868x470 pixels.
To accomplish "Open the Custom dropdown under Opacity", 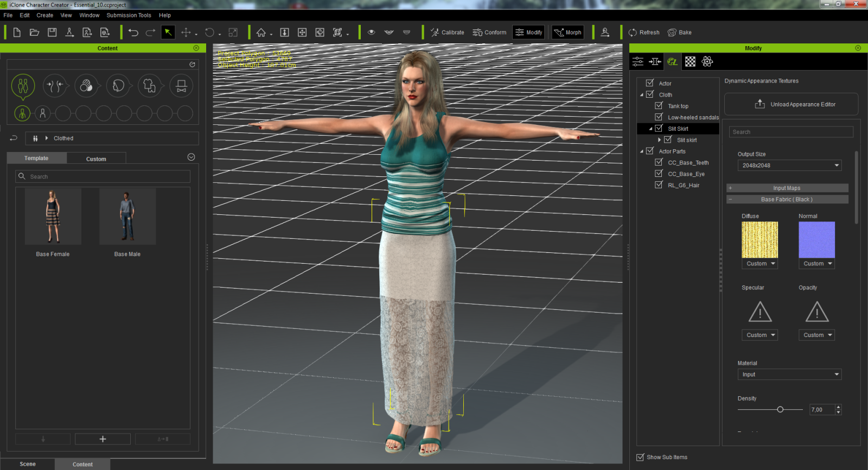I will coord(816,335).
